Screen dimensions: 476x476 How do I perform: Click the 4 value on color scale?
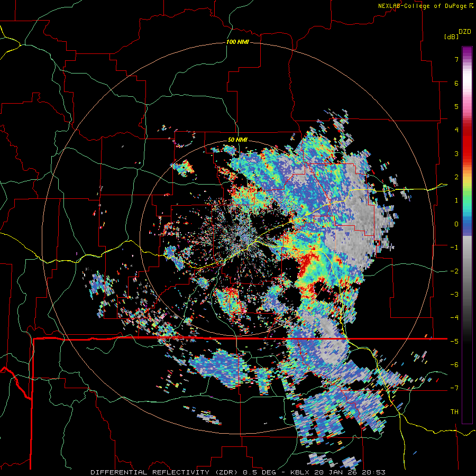tap(456, 130)
